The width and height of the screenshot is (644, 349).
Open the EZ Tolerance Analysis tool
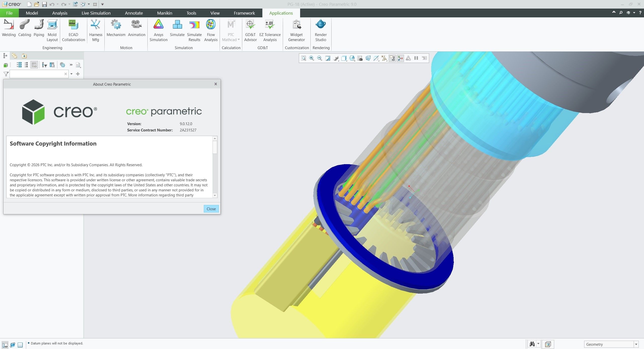tap(270, 30)
